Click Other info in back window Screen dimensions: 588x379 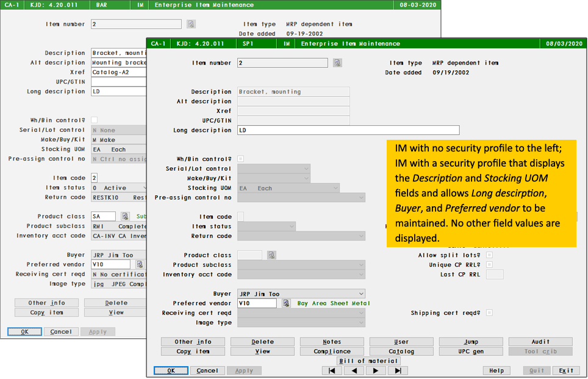[x=47, y=303]
